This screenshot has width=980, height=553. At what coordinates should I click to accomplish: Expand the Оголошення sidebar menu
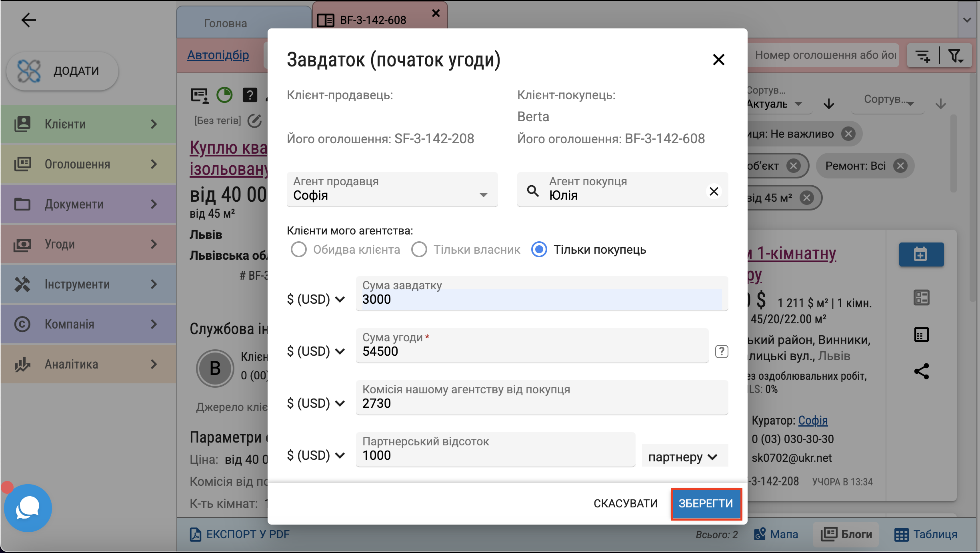(x=88, y=164)
